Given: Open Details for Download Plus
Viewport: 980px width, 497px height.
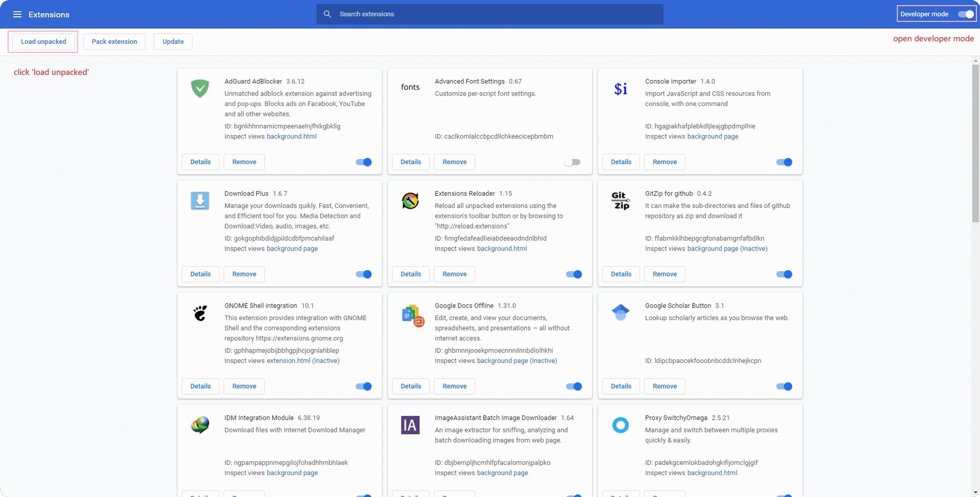Looking at the screenshot, I should (x=201, y=274).
